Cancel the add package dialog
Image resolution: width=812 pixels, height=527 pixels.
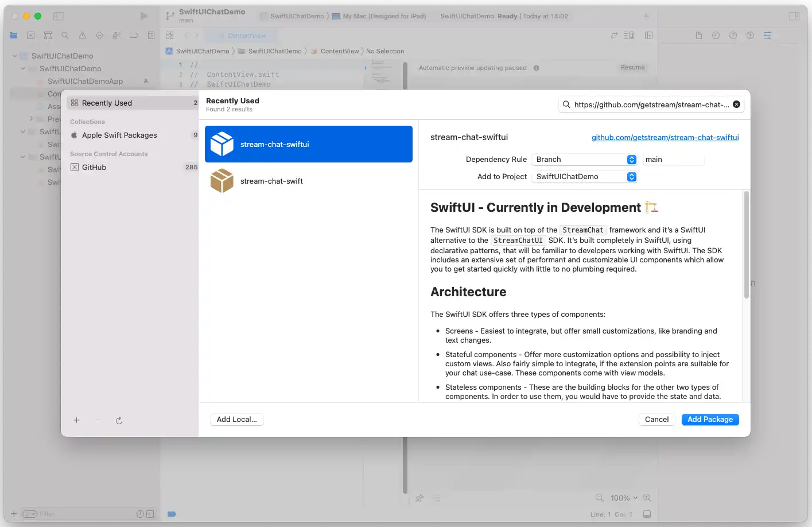(x=656, y=420)
